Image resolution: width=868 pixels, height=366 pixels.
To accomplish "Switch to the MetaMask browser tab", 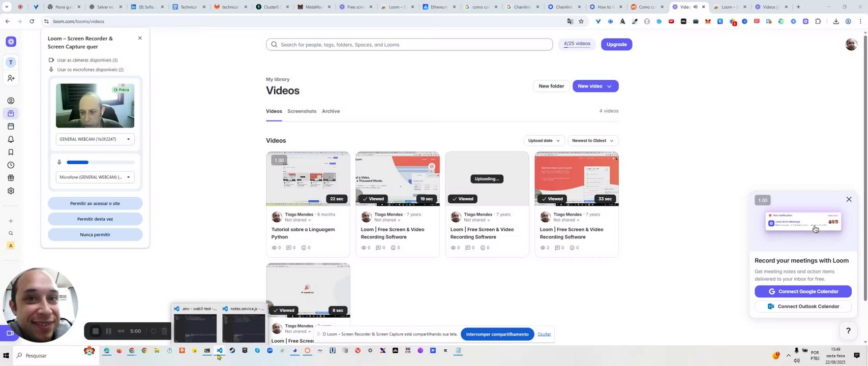I will (x=314, y=7).
